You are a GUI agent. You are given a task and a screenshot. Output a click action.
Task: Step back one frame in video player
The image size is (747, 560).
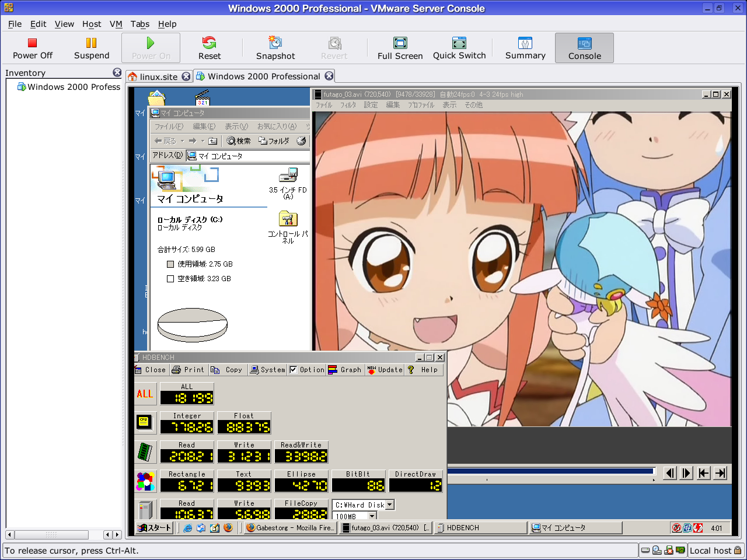click(670, 473)
